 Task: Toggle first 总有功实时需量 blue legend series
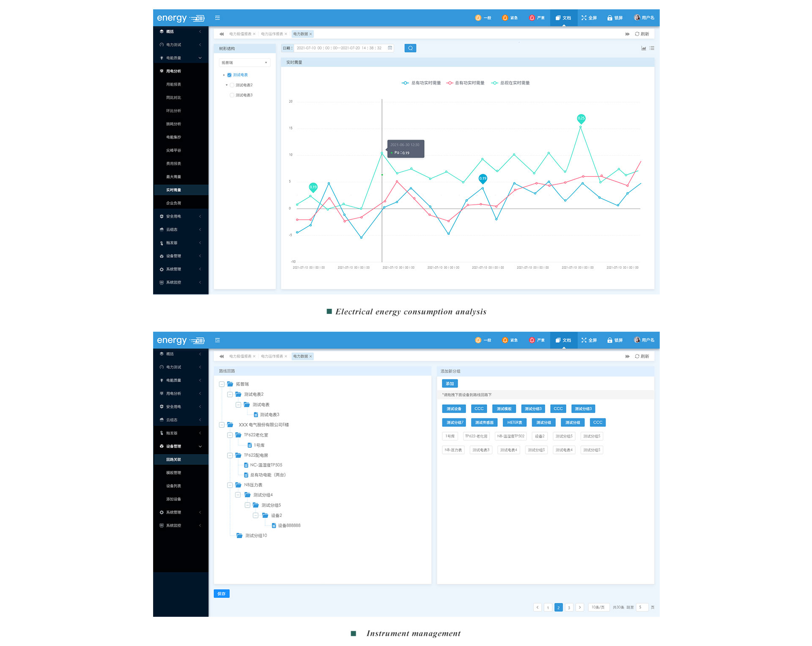[421, 83]
